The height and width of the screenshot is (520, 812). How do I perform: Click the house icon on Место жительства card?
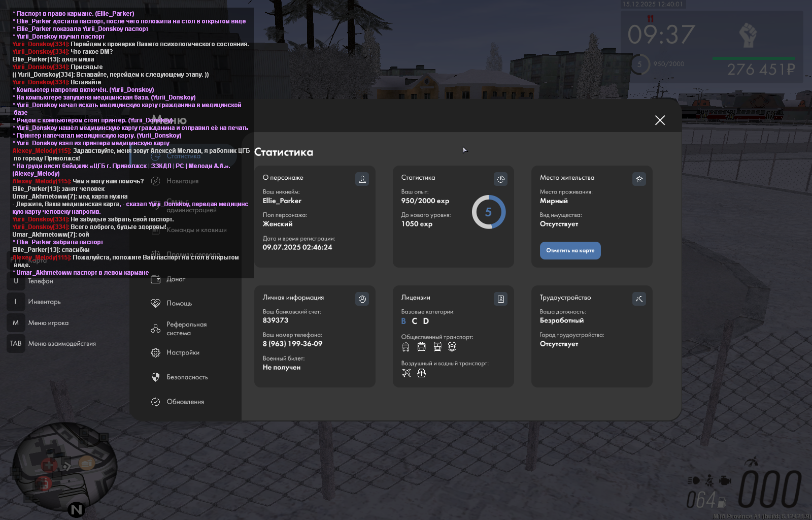(639, 179)
